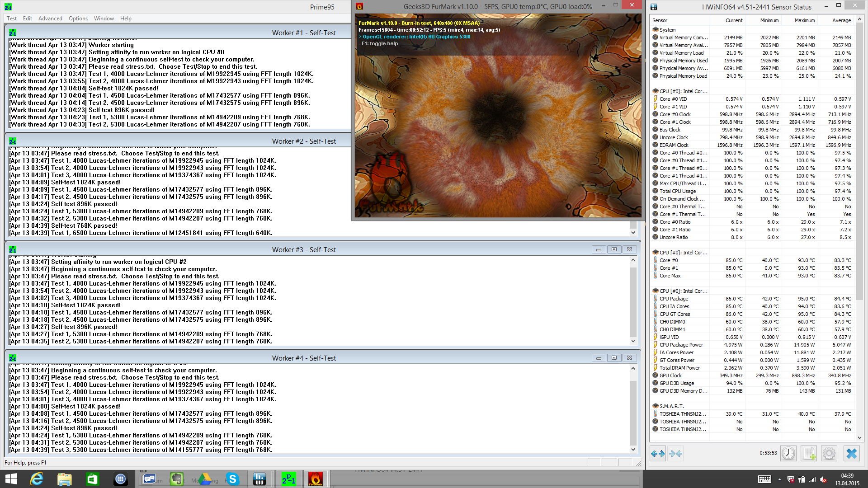This screenshot has width=868, height=488.
Task: Click the Maximum column header in HWiNFO
Action: (804, 20)
